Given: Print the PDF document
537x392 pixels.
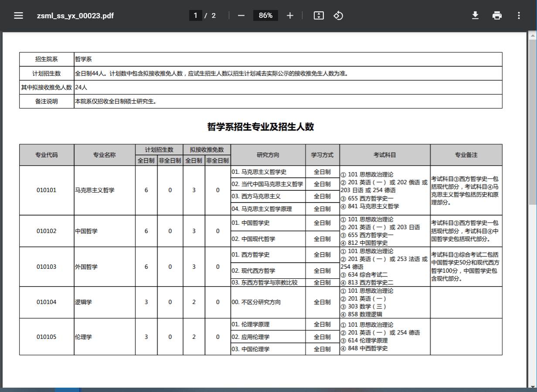Looking at the screenshot, I should pos(497,16).
